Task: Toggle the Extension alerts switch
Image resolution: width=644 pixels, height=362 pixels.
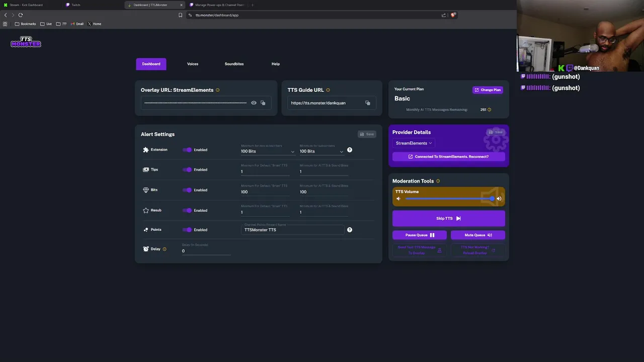Action: pyautogui.click(x=187, y=150)
